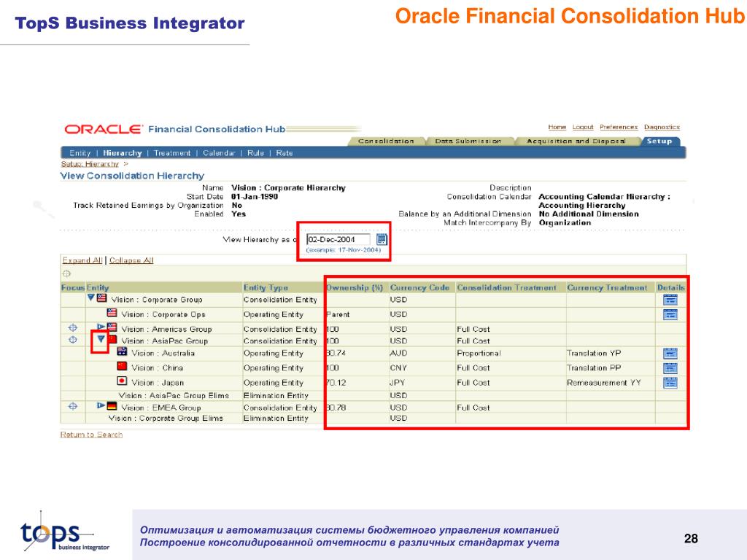Click the Australia flag icon
The image size is (747, 560).
click(122, 351)
